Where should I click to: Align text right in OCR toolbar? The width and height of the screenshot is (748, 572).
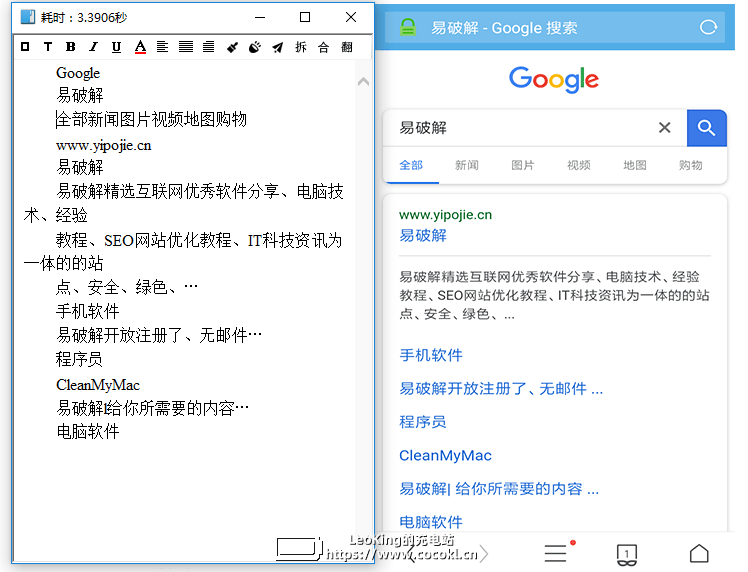pos(208,47)
